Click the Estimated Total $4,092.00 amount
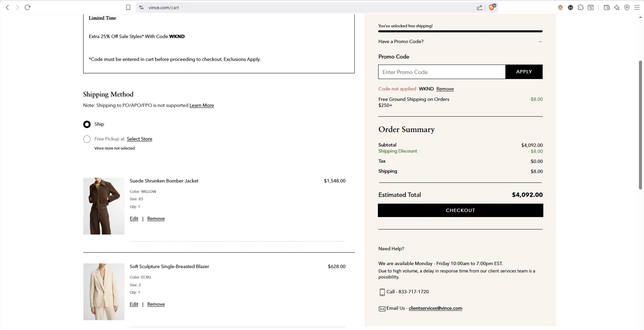The width and height of the screenshot is (644, 330). pyautogui.click(x=527, y=195)
